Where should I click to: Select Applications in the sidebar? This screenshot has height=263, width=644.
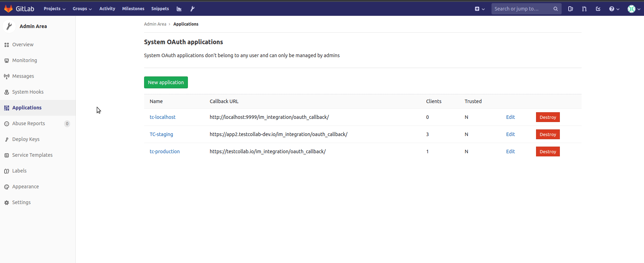point(38,108)
